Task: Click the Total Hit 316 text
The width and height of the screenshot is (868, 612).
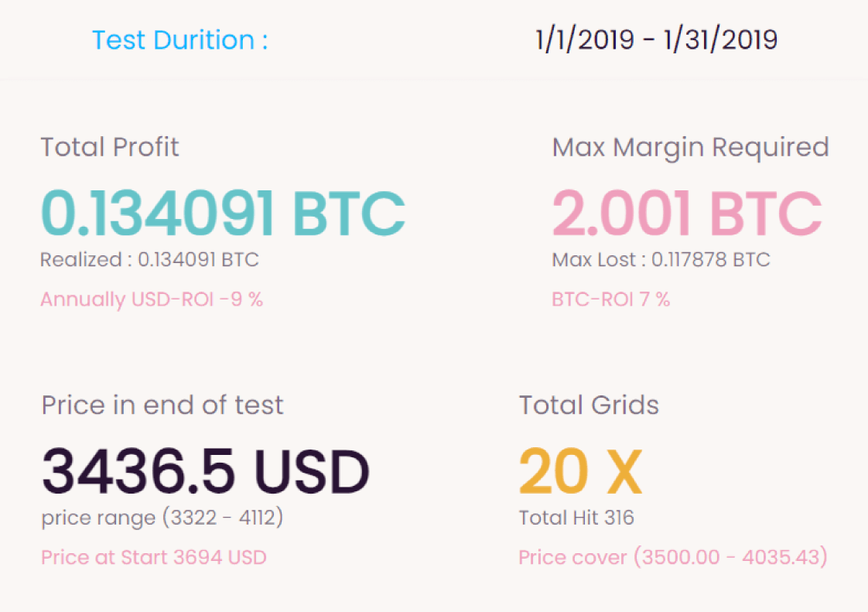Action: [576, 518]
